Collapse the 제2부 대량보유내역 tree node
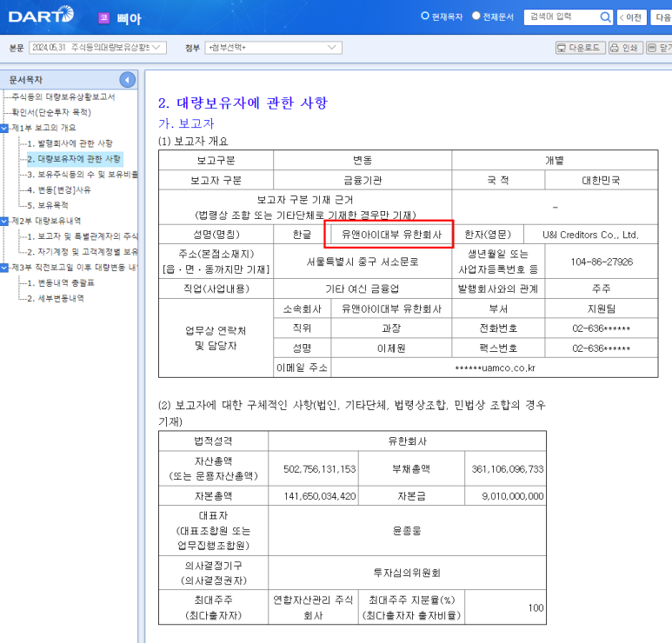Image resolution: width=672 pixels, height=643 pixels. tap(4, 221)
